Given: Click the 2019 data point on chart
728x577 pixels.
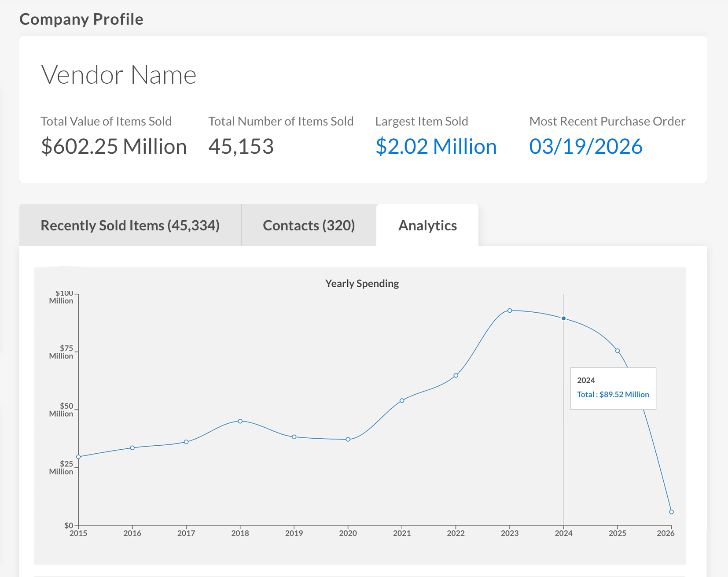Looking at the screenshot, I should [294, 437].
